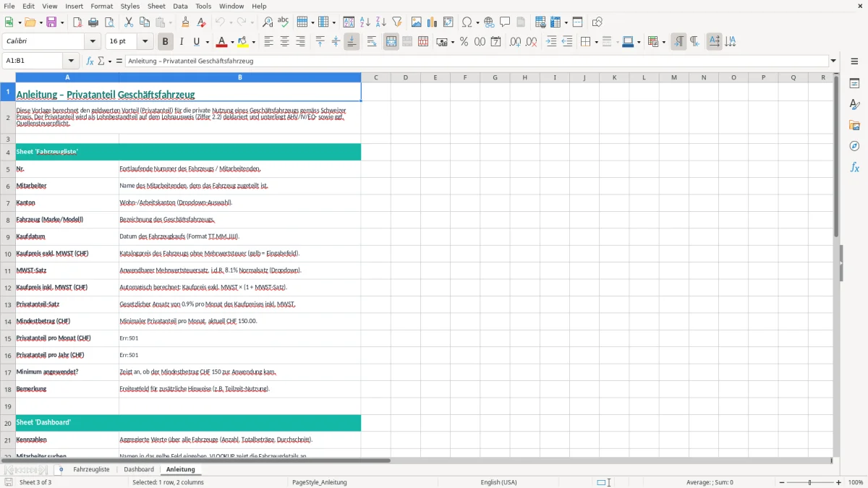Click the Save document icon
The image size is (868, 488).
[51, 22]
